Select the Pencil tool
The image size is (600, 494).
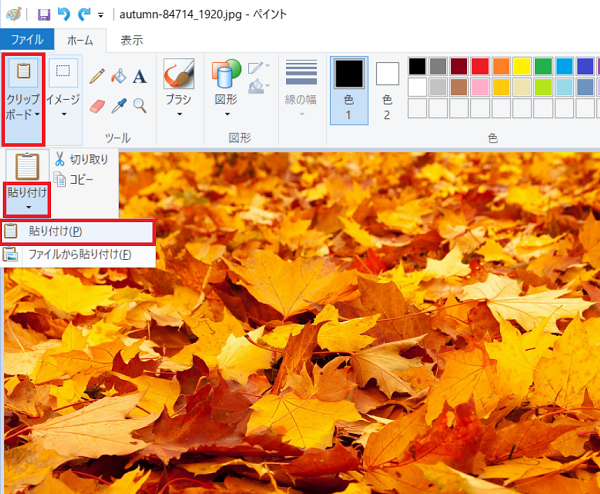[x=97, y=76]
